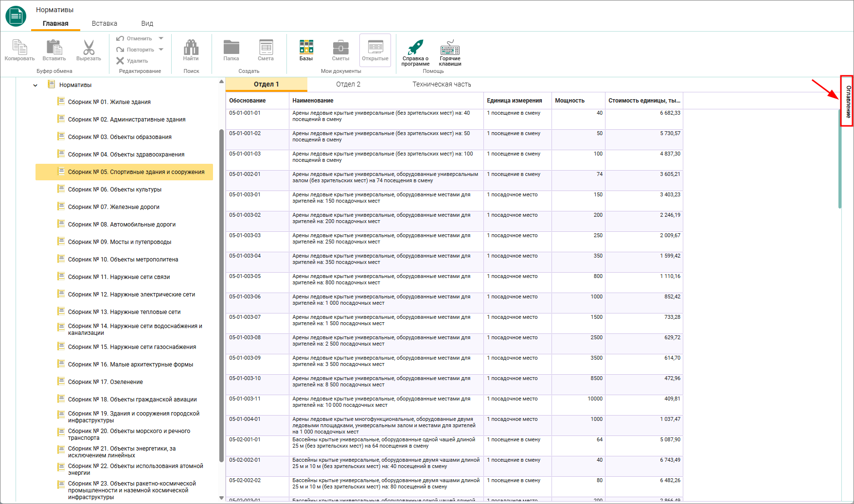The image size is (854, 504).
Task: Open the Техническая часть tab
Action: click(x=442, y=84)
